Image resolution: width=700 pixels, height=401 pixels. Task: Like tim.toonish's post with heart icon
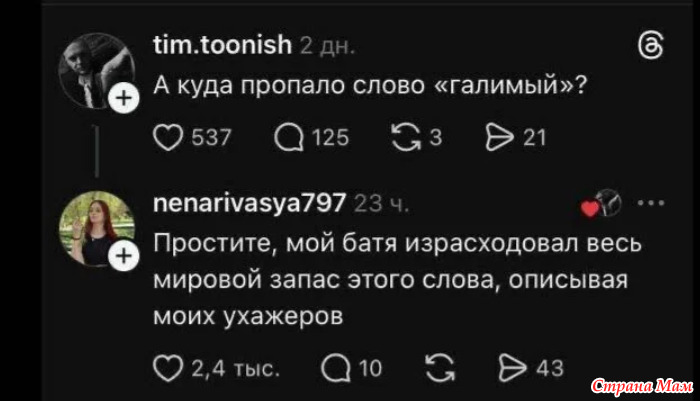169,137
